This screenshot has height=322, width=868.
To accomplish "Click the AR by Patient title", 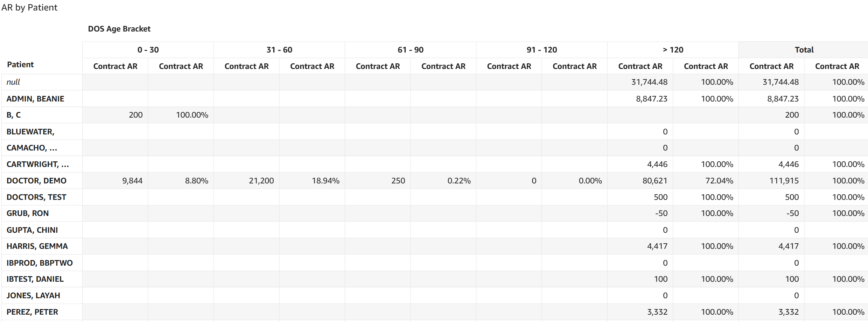I will (29, 8).
